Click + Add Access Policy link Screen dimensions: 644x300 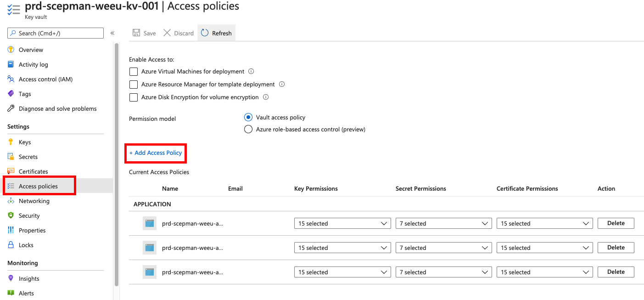coord(156,153)
